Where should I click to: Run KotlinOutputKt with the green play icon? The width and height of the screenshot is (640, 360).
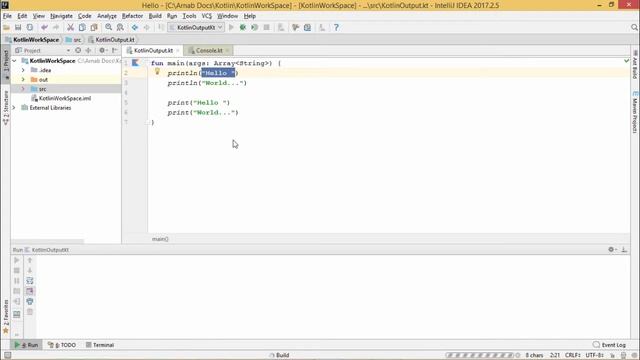pyautogui.click(x=231, y=27)
